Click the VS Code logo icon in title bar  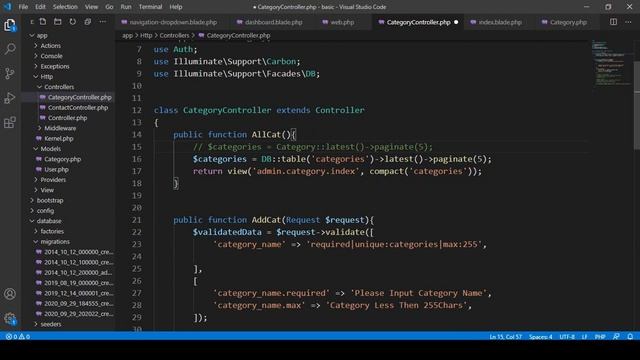(8, 7)
